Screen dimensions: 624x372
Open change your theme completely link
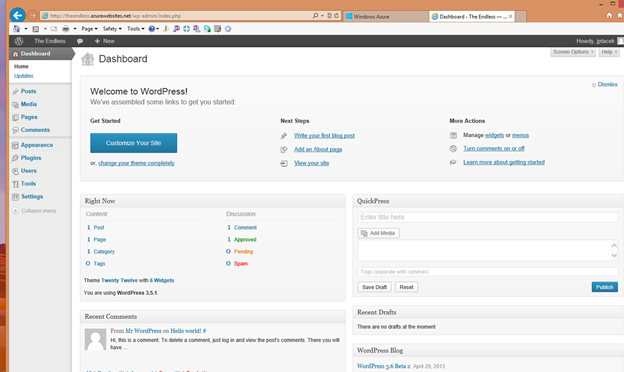[136, 163]
